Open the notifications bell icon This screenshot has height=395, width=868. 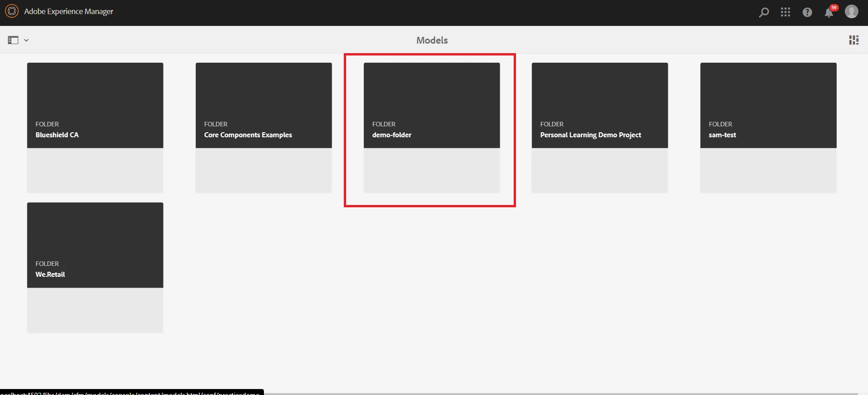coord(829,12)
